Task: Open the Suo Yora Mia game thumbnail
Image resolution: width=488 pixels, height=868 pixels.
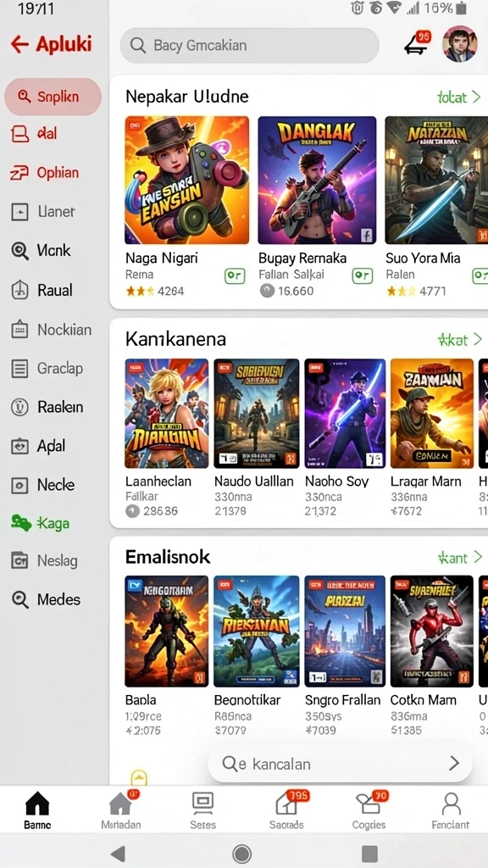Action: pyautogui.click(x=436, y=180)
